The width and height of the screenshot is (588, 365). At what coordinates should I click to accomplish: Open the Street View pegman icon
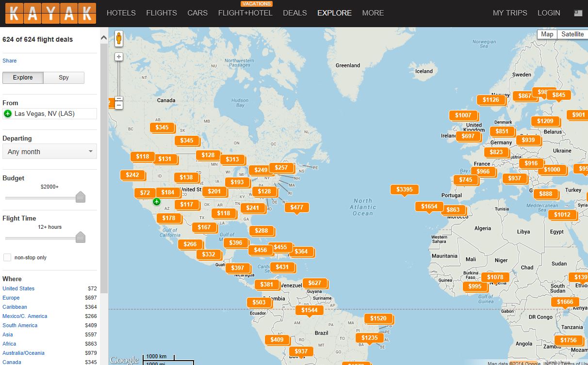(x=119, y=39)
